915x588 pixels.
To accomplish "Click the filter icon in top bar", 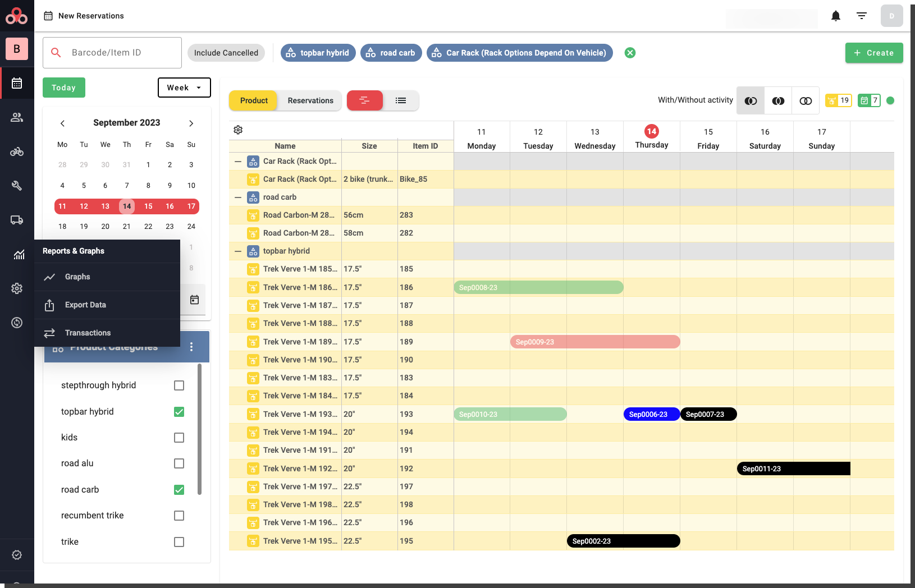I will tap(861, 16).
